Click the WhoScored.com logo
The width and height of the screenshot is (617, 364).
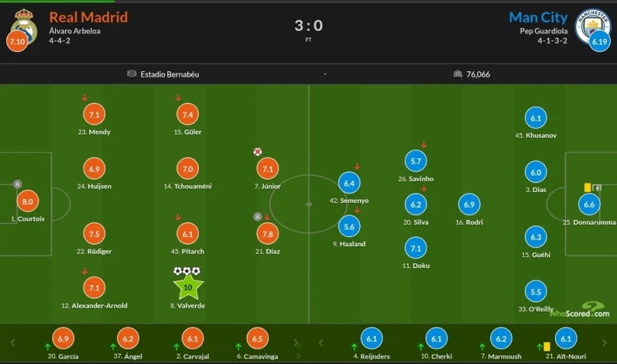coord(579,311)
